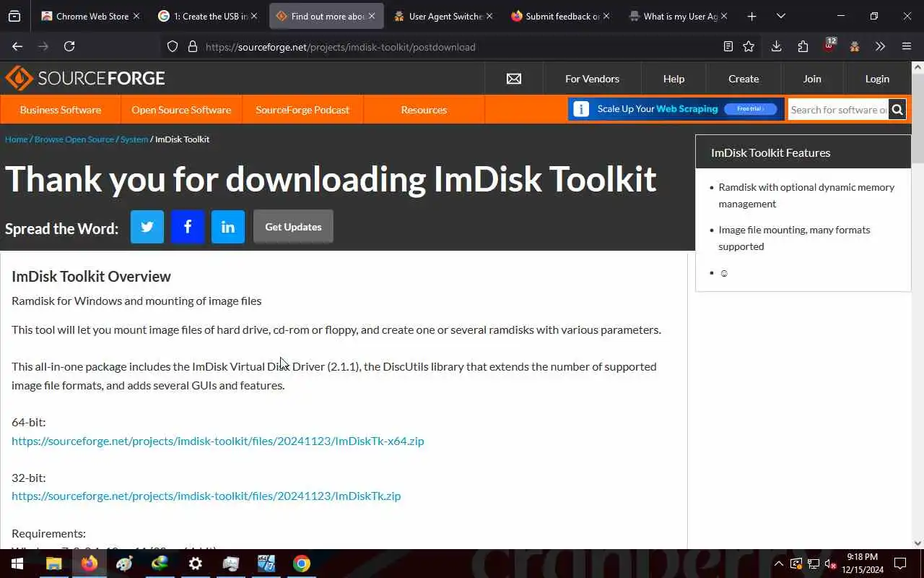Open Browse Open Source breadcrumb
Viewport: 924px width, 578px height.
click(74, 139)
